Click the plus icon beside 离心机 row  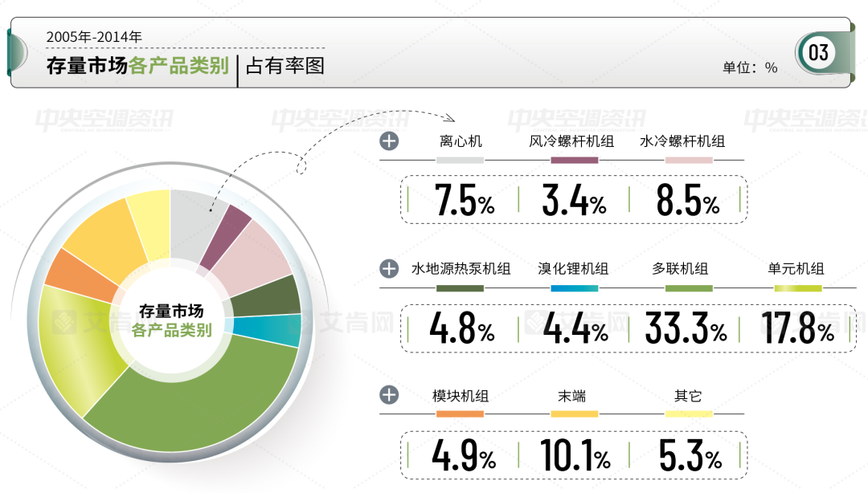tap(389, 142)
